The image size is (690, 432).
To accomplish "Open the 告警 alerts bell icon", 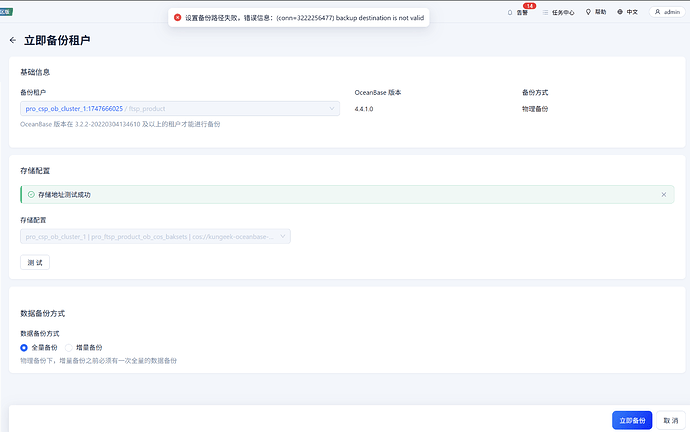I will tap(511, 12).
